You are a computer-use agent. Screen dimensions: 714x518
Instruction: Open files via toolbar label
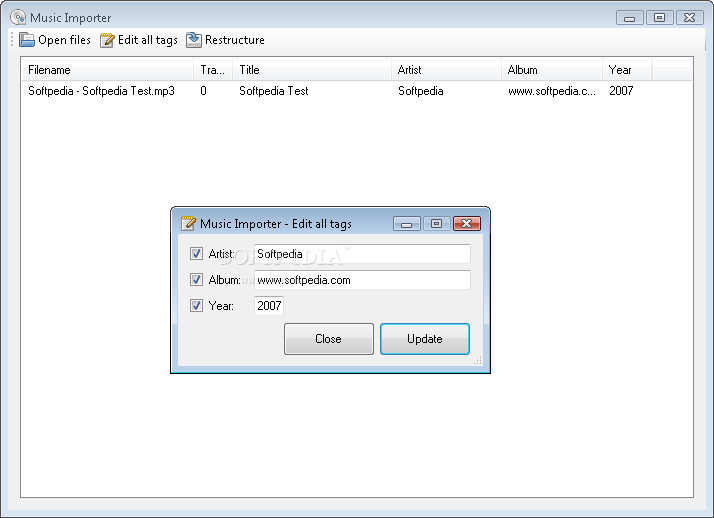tap(64, 40)
